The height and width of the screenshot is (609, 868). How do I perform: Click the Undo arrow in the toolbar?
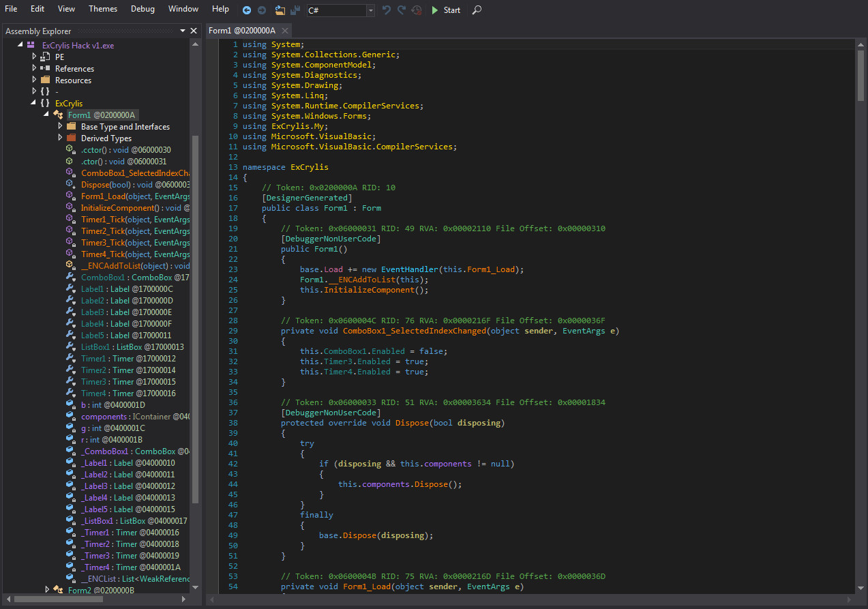click(x=387, y=10)
